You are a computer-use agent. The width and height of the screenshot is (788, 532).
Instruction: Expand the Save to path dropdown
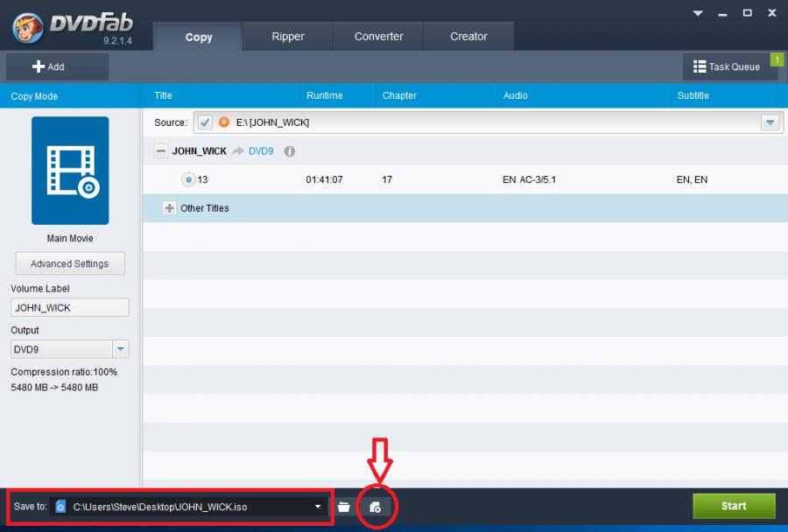[318, 507]
